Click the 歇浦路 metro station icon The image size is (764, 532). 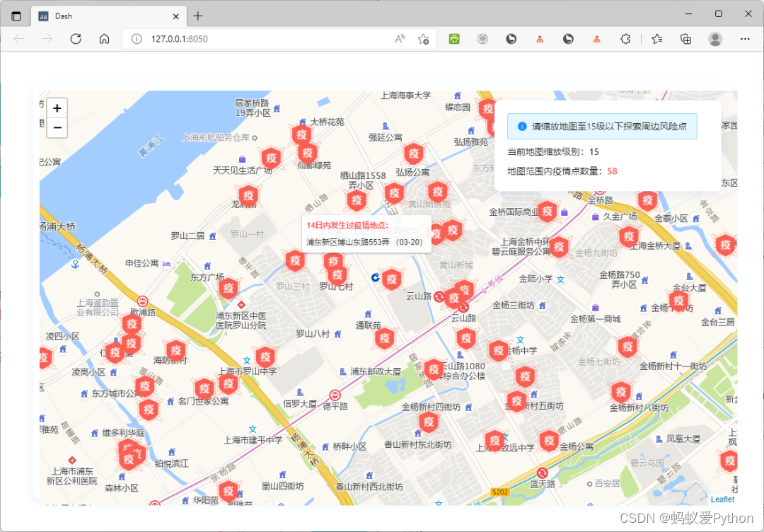click(143, 301)
